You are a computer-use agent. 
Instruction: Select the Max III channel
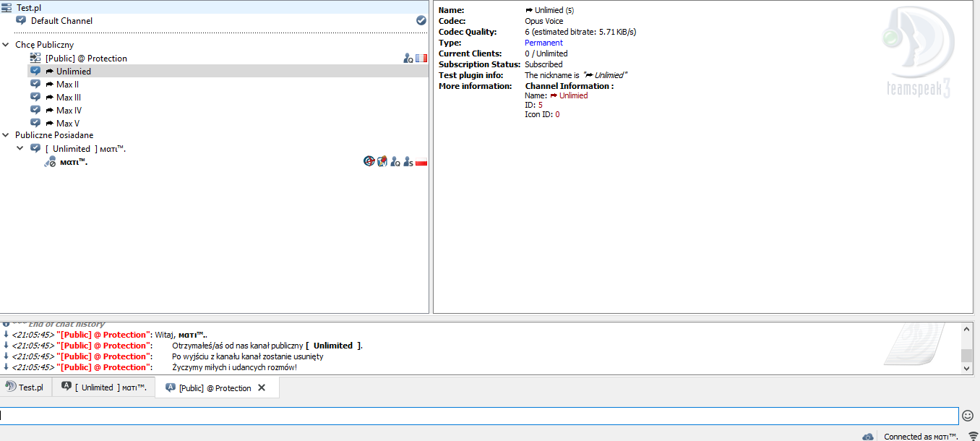[68, 98]
